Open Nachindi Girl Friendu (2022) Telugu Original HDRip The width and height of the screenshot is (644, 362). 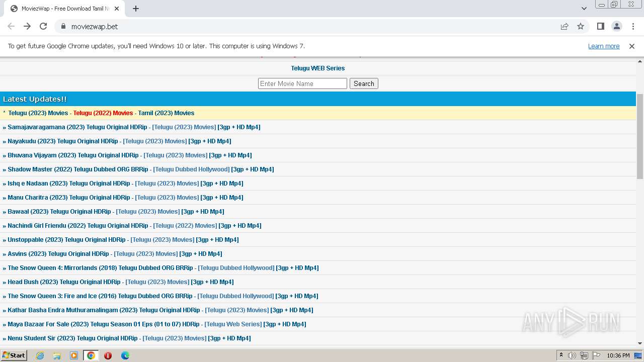[x=78, y=226]
